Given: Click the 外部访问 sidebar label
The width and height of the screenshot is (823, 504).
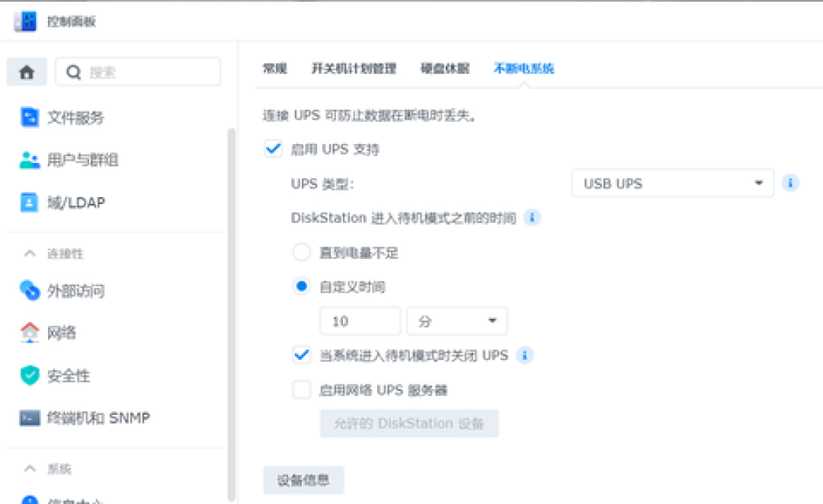Looking at the screenshot, I should (x=76, y=291).
